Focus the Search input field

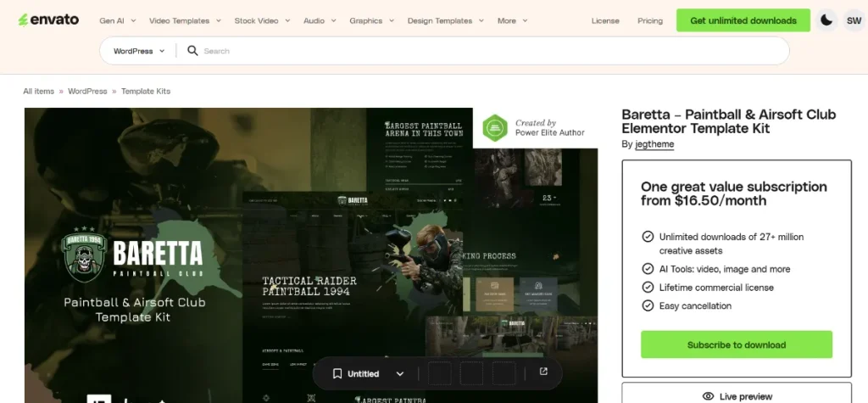tap(492, 51)
